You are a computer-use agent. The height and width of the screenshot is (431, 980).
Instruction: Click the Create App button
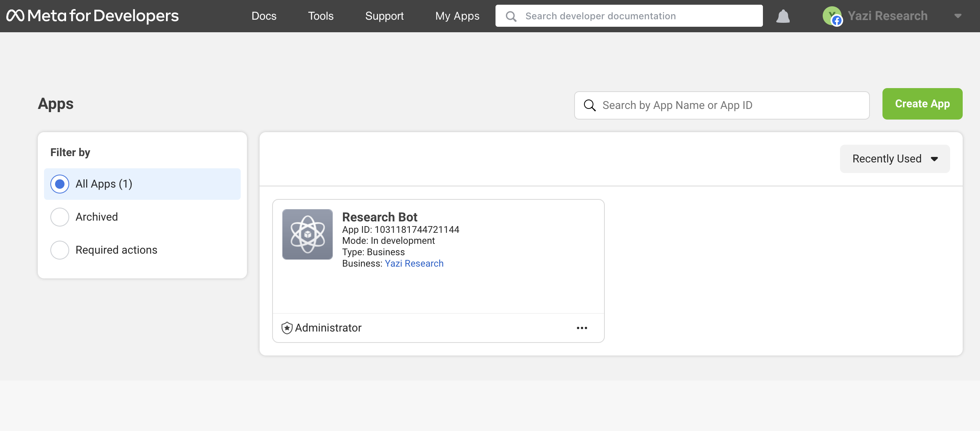click(x=922, y=104)
